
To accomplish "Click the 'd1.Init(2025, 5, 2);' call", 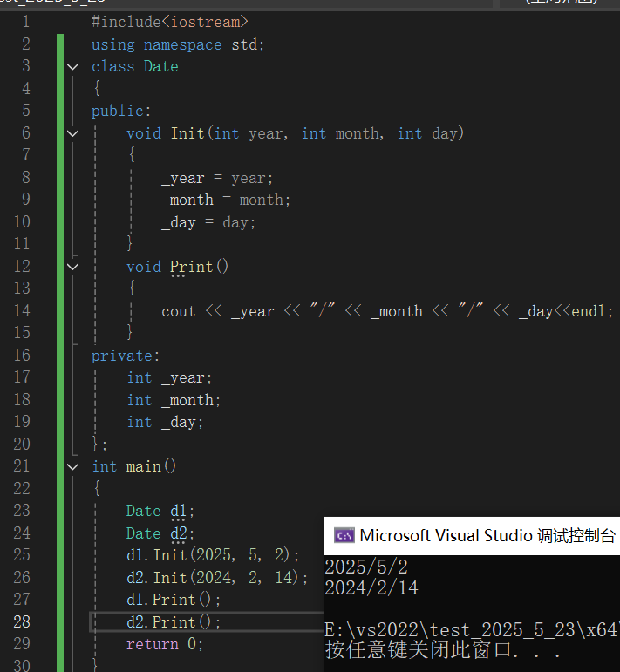I will pyautogui.click(x=213, y=555).
